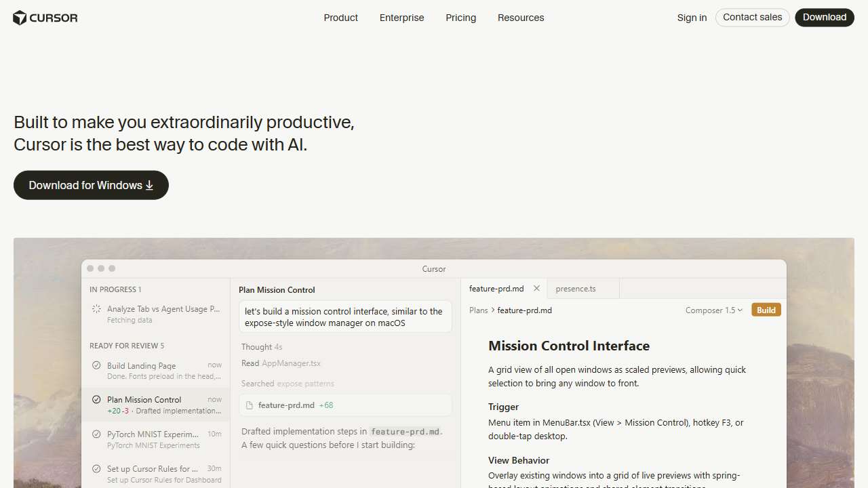Switch to the presence.ts tab
The width and height of the screenshot is (868, 488).
tap(576, 288)
